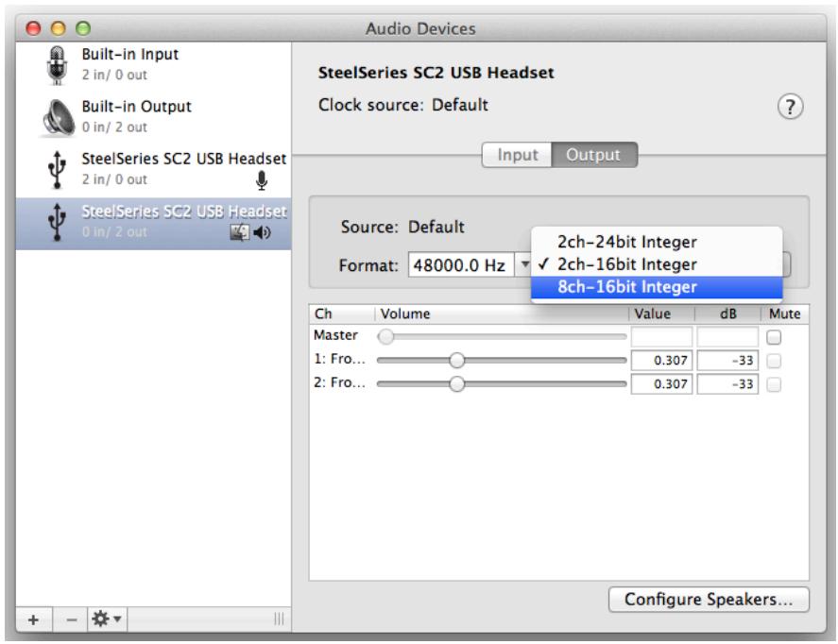
Task: Switch to the Input tab
Action: tap(517, 155)
